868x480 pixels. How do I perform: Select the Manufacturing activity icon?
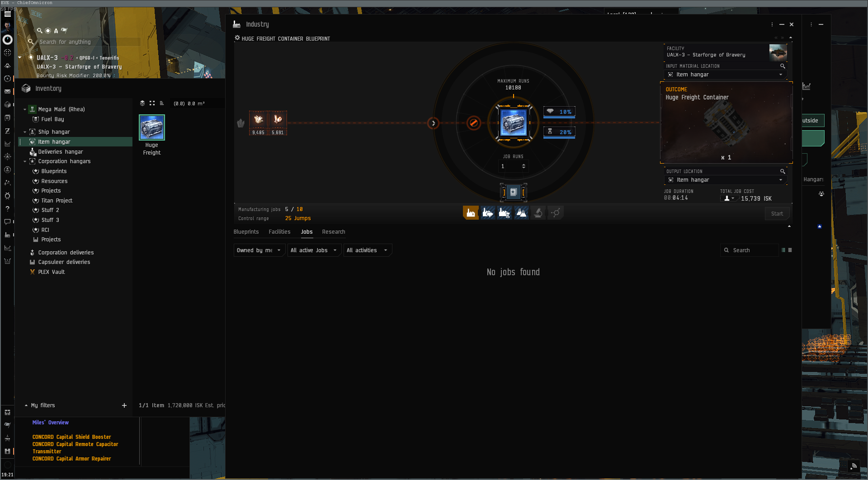(470, 213)
